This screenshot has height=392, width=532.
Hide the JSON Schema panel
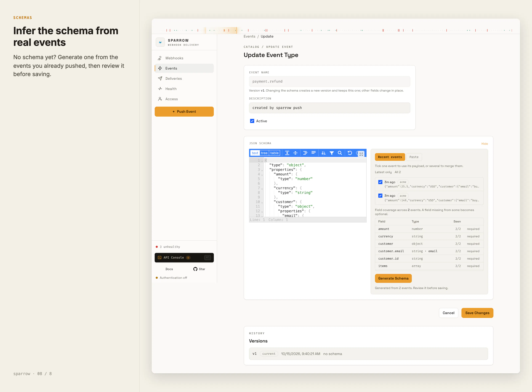484,144
